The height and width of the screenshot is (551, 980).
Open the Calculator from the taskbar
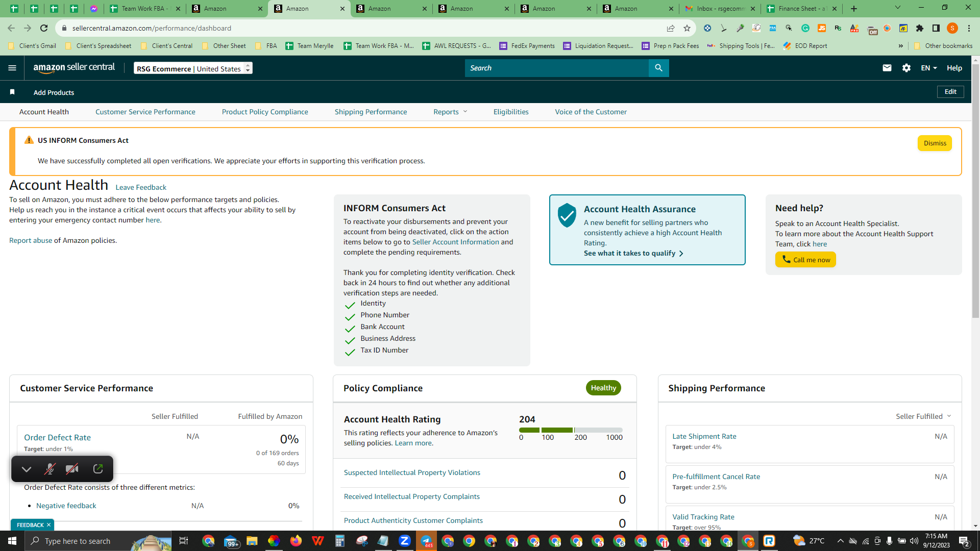339,541
